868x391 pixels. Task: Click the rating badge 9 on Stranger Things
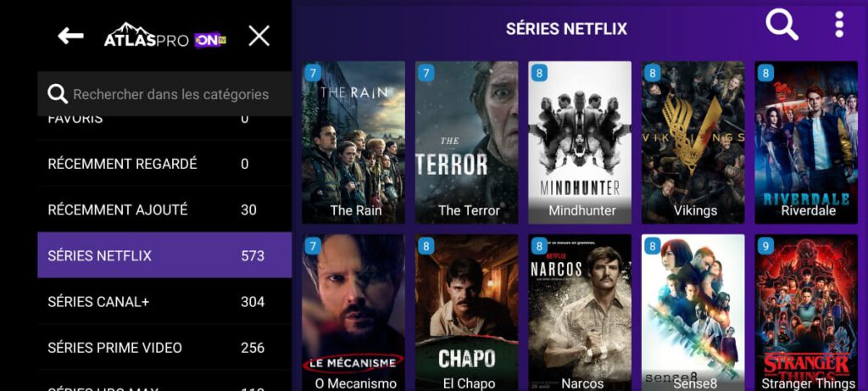(x=765, y=246)
